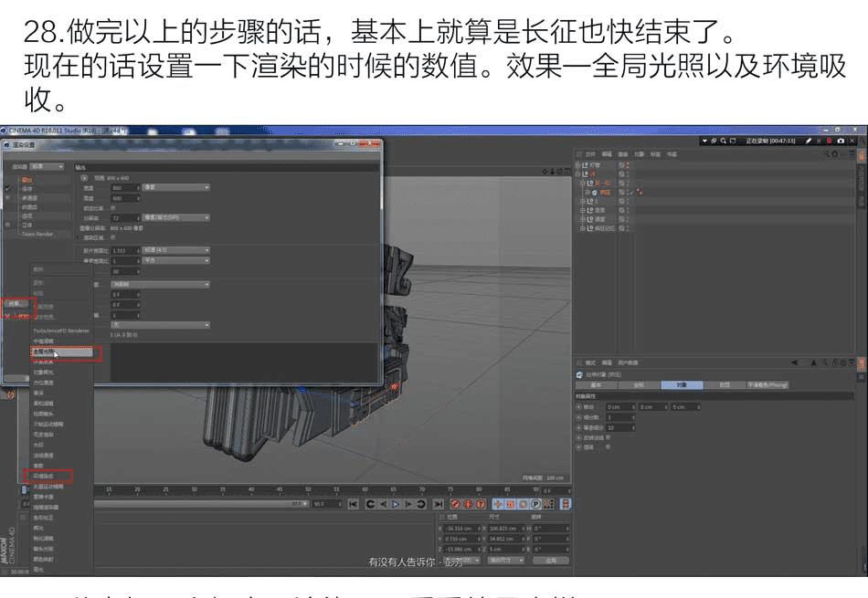Select Team Render in the render settings list

[37, 234]
